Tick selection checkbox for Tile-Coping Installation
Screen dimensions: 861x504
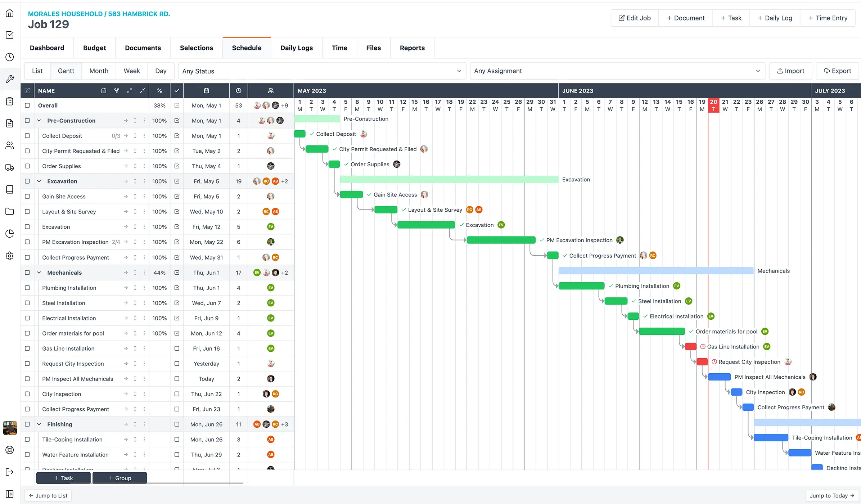click(x=27, y=440)
